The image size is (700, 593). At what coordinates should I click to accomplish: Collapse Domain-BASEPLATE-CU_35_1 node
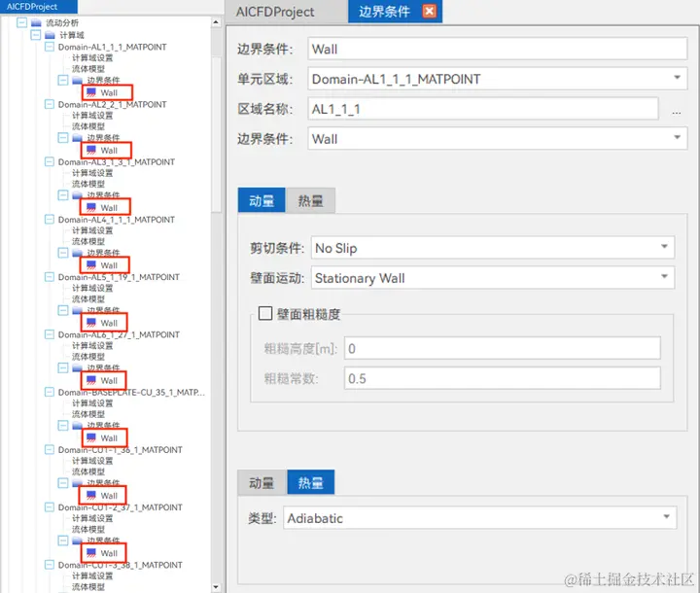coord(50,392)
